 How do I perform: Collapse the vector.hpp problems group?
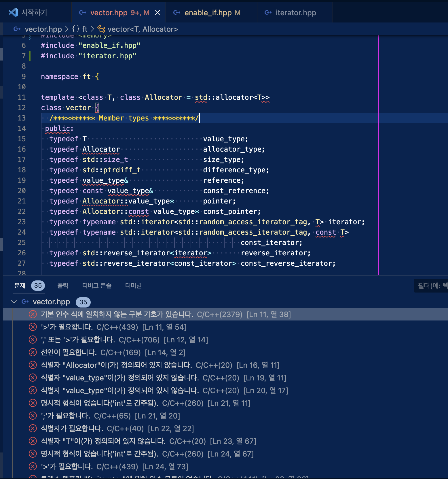(x=14, y=302)
